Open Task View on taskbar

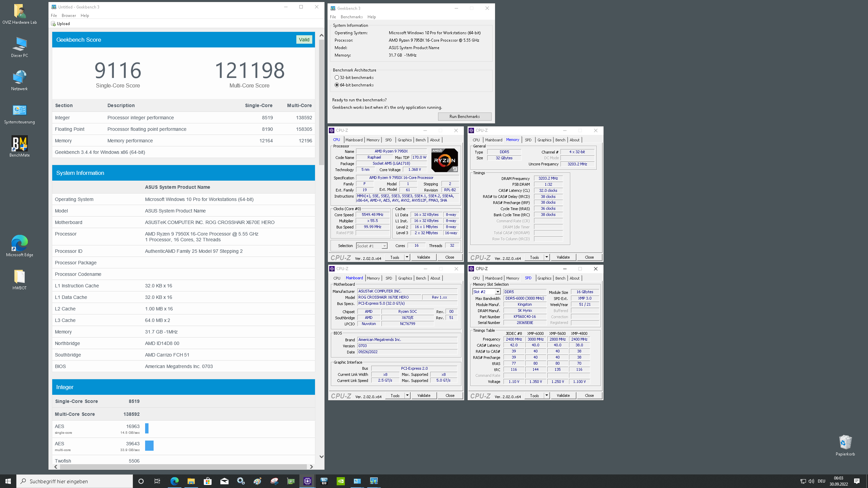[x=157, y=481]
